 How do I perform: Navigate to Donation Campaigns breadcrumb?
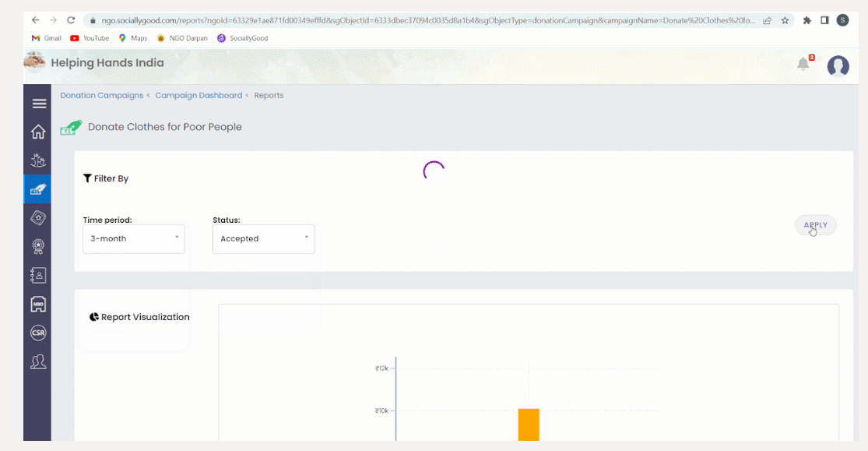pyautogui.click(x=102, y=95)
